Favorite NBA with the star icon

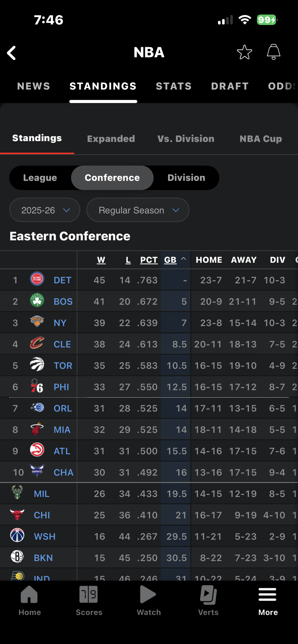click(244, 52)
